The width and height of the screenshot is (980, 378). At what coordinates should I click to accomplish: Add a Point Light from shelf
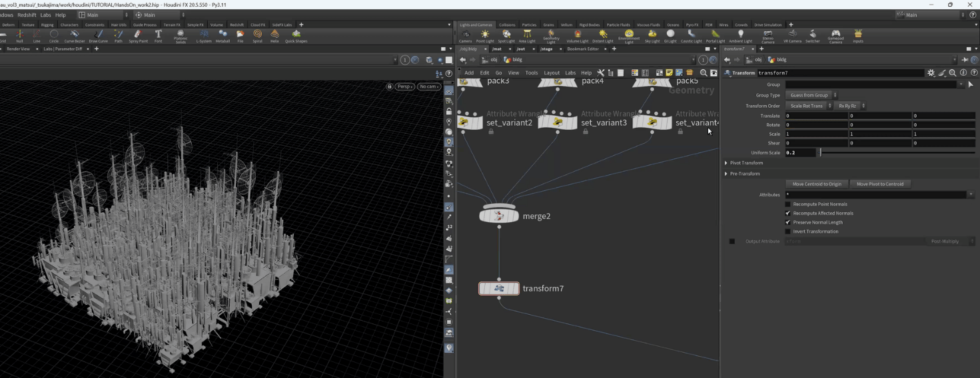click(485, 35)
